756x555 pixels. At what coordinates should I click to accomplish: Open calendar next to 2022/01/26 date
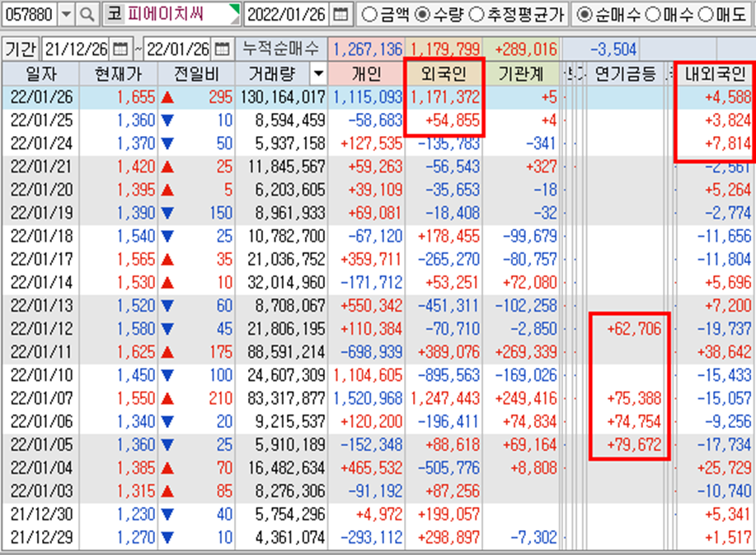click(340, 15)
